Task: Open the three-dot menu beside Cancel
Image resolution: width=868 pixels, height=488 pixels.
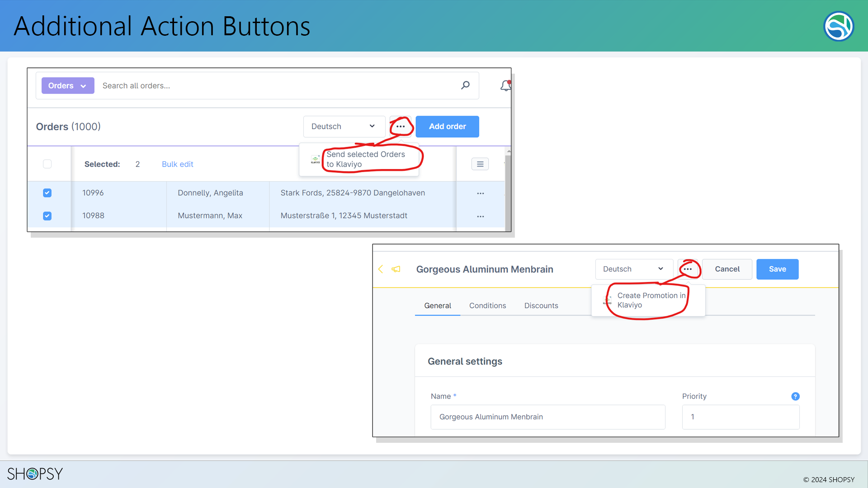Action: coord(688,269)
